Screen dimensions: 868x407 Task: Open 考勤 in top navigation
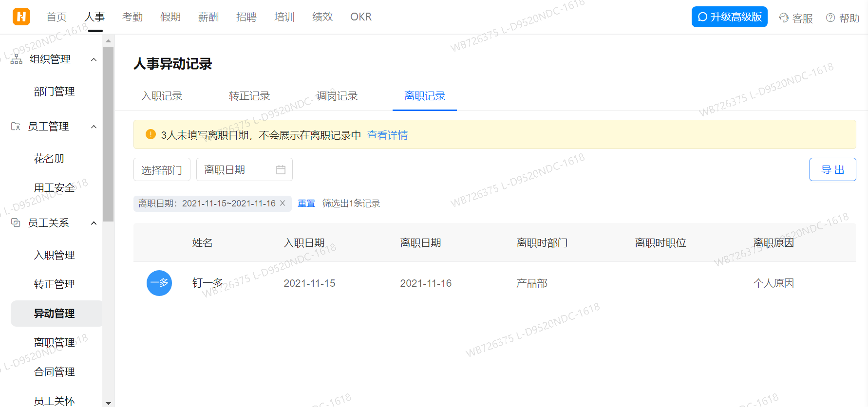pyautogui.click(x=132, y=17)
